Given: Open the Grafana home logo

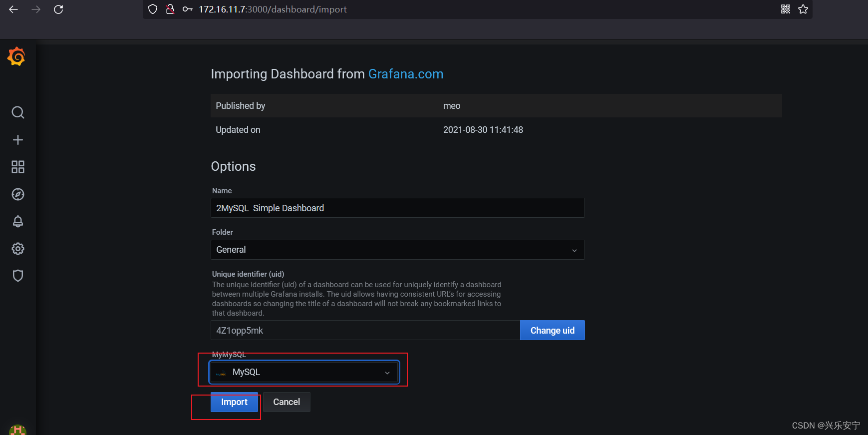Looking at the screenshot, I should click(x=16, y=56).
